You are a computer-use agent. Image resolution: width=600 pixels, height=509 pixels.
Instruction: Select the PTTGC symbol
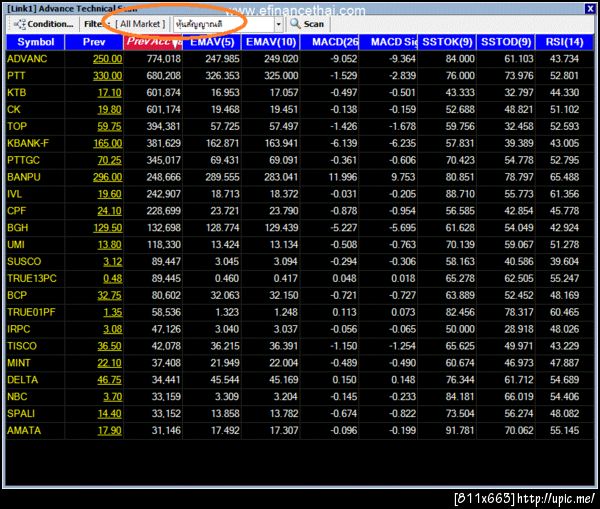tap(23, 160)
